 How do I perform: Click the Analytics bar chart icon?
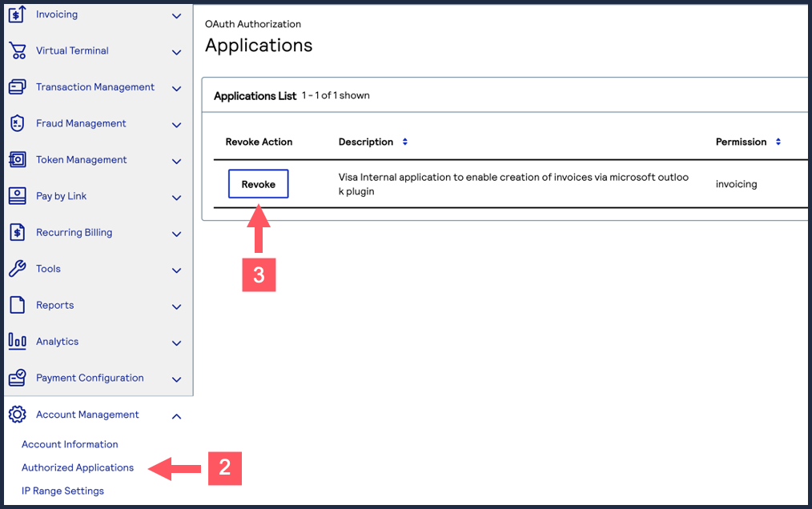(17, 342)
